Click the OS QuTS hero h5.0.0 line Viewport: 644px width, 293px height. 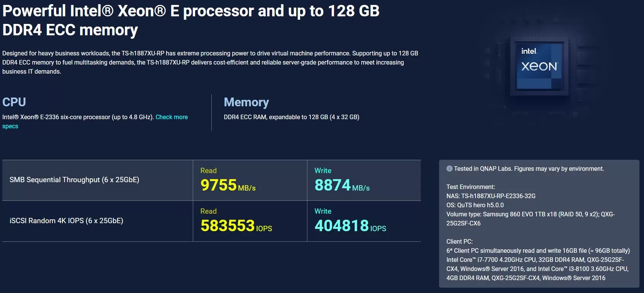pos(475,205)
